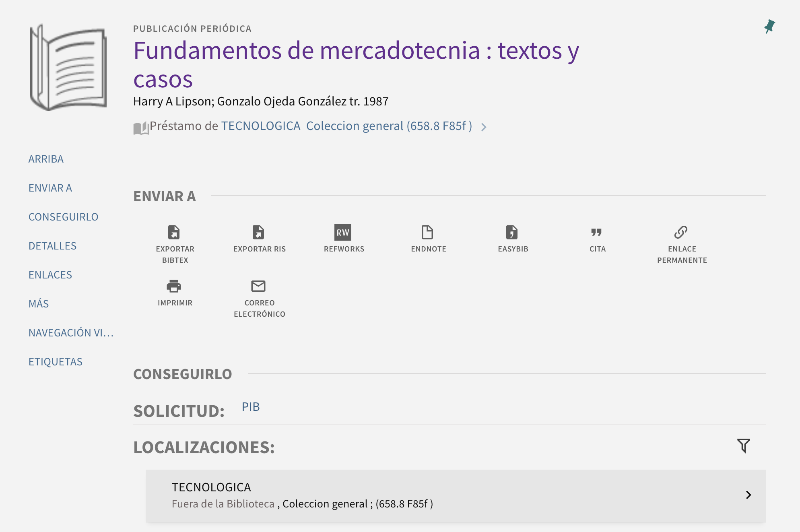Open the RefWorks export option
This screenshot has width=800, height=532.
point(343,232)
